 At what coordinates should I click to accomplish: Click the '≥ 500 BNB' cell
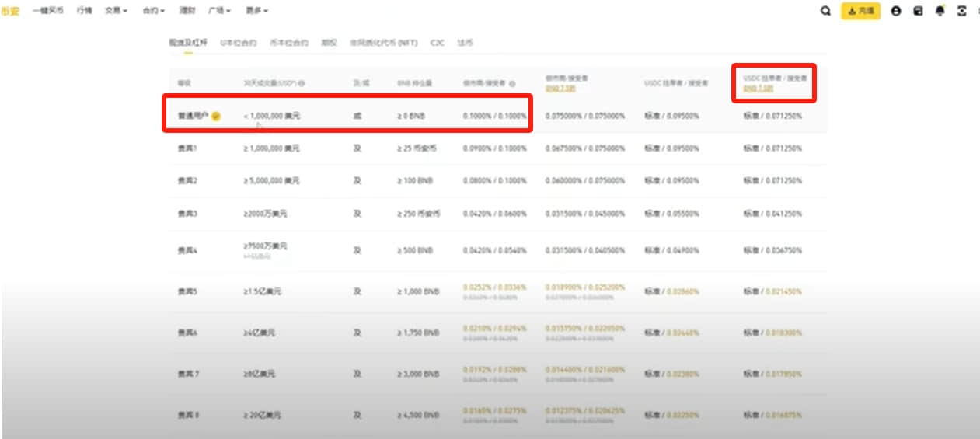tap(416, 251)
